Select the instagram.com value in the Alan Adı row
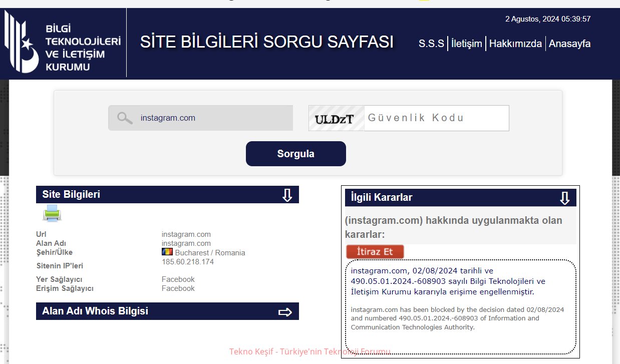This screenshot has height=364, width=620. point(186,243)
